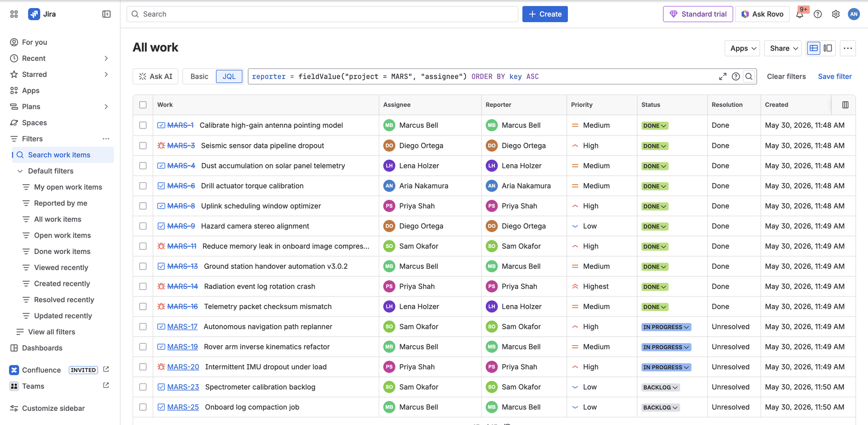This screenshot has width=868, height=425.
Task: Open the IN PROGRESS status dropdown for MARS-19
Action: coord(666,347)
